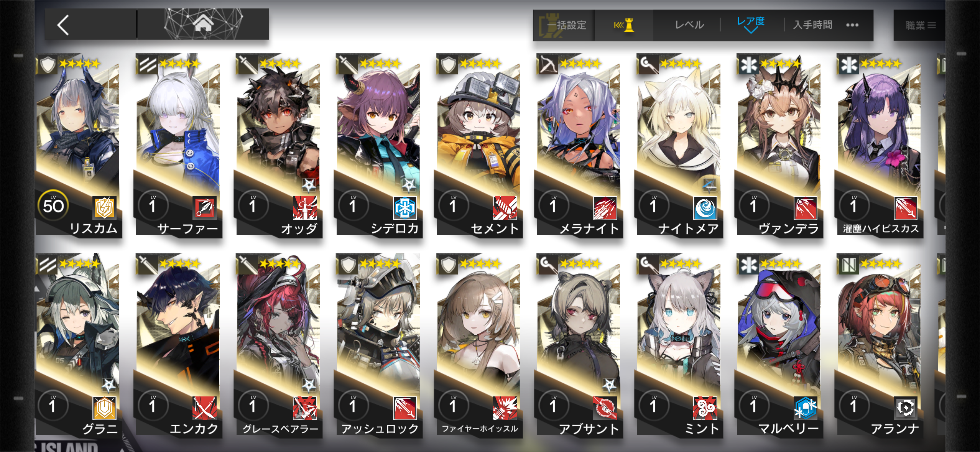Tap マルベリー's blue hexagon skill icon
This screenshot has height=452, width=980.
[806, 408]
